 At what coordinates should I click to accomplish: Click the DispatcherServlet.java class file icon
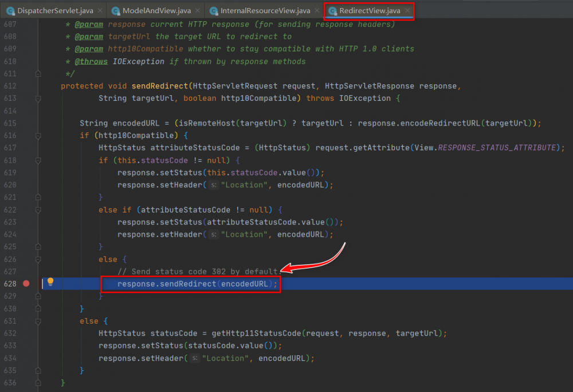(9, 11)
